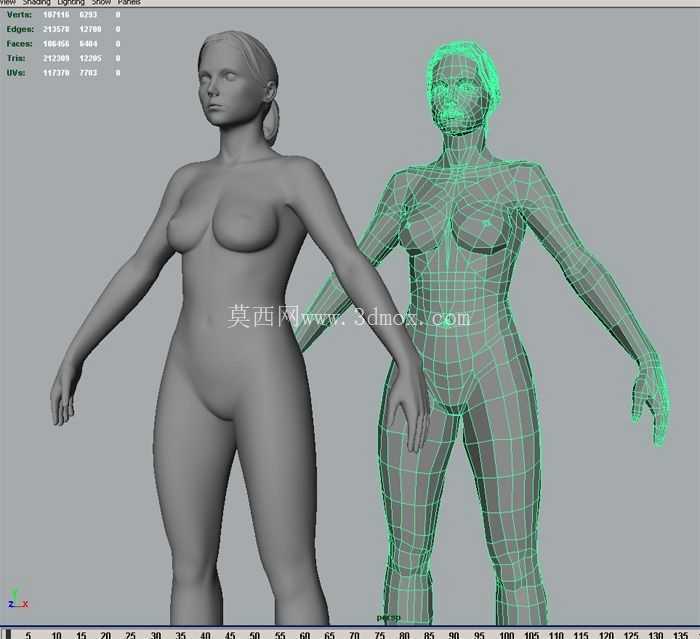Jump to frame 90 on the timeline
700x639 pixels.
click(x=454, y=635)
